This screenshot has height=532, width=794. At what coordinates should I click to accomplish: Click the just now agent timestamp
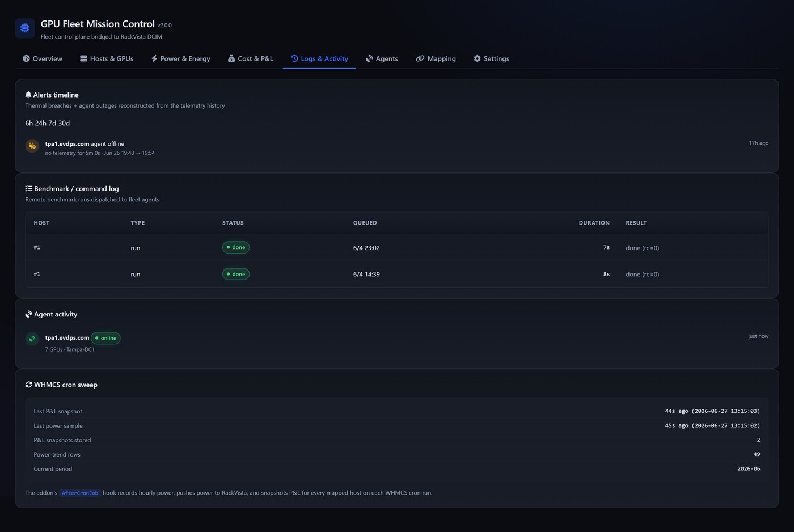[758, 336]
